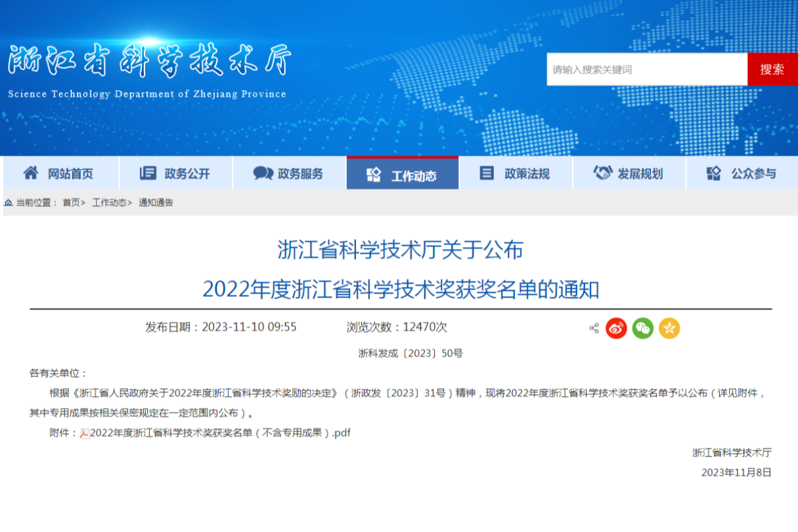Viewport: 798px width, 532px height.
Task: Click the newspaper icon for 政务公开
Action: click(148, 173)
